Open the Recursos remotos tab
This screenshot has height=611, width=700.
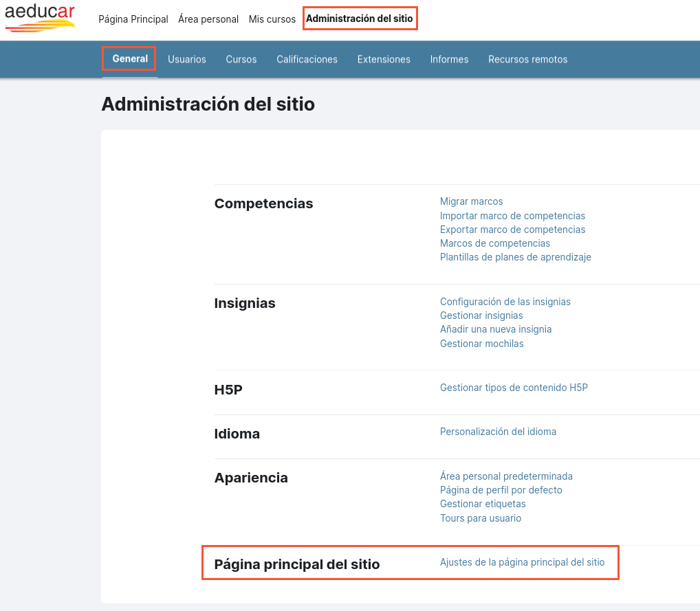527,59
